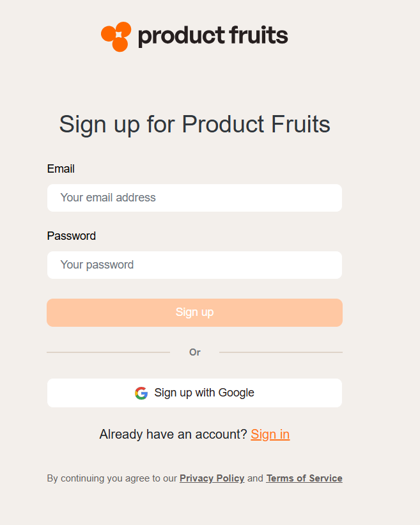Click the orange Product Fruits logo icon
The height and width of the screenshot is (525, 420).
pyautogui.click(x=116, y=36)
